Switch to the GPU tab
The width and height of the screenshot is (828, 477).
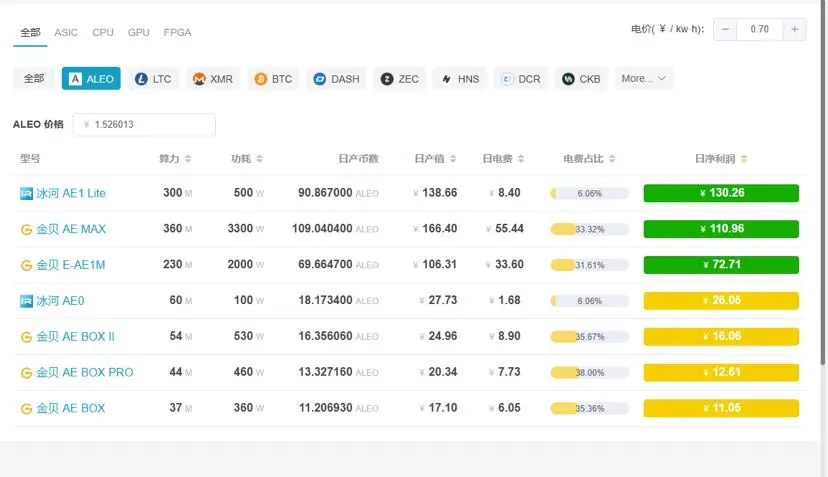tap(138, 33)
